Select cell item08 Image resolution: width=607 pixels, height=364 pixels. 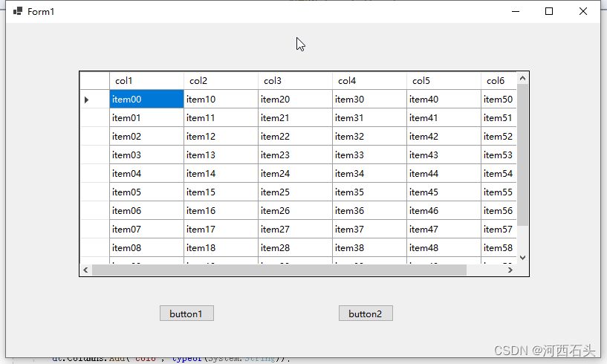click(146, 248)
